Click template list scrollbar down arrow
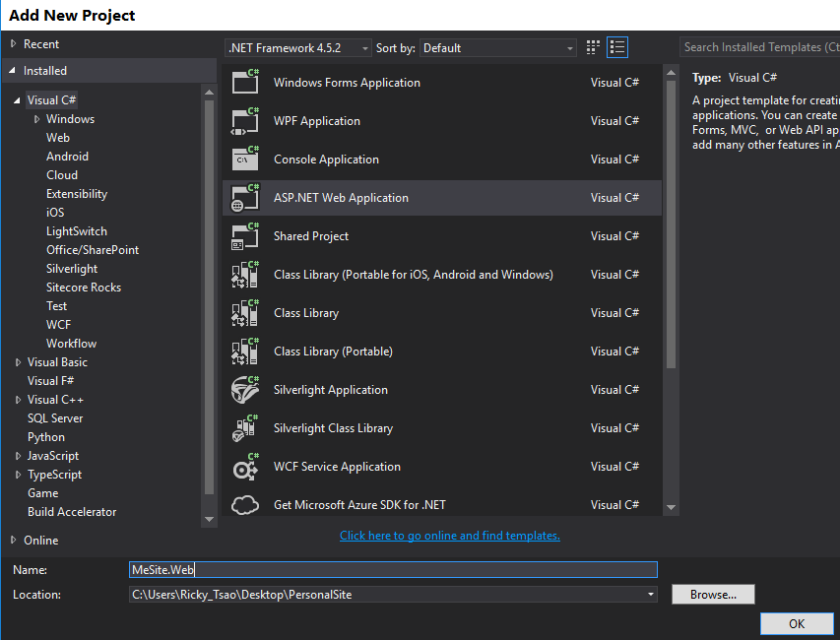This screenshot has height=640, width=840. coord(671,507)
